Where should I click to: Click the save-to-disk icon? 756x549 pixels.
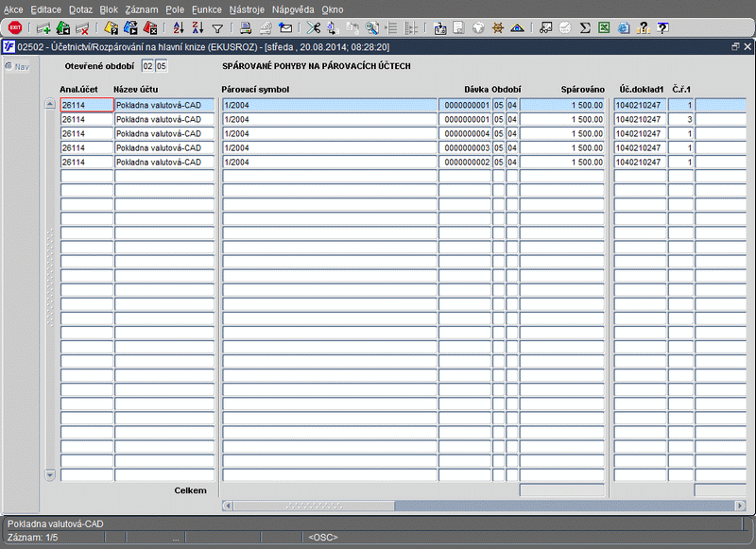(440, 28)
